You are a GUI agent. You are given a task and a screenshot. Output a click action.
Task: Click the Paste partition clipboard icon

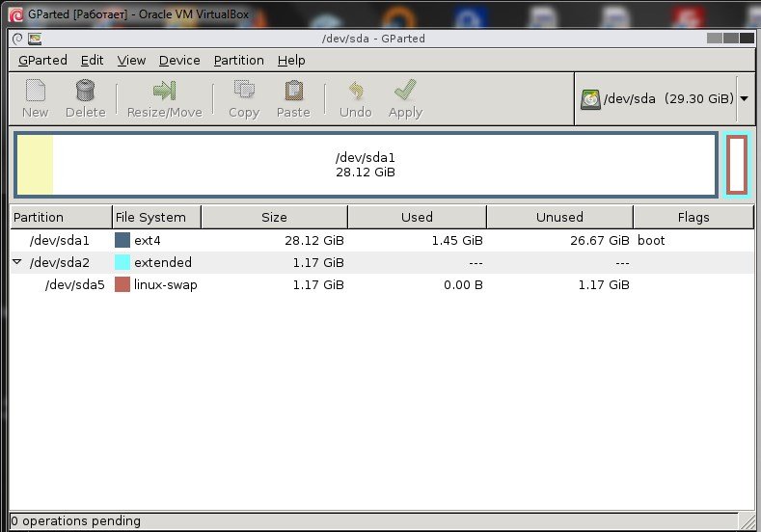[293, 91]
